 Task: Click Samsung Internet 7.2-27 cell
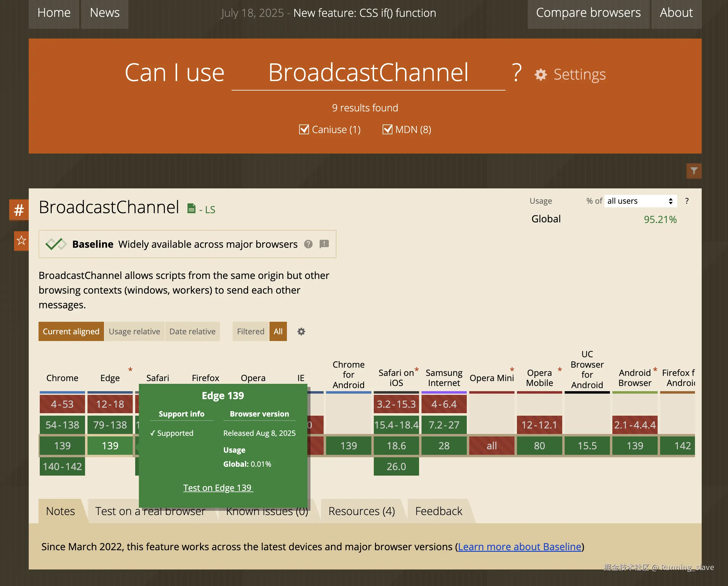[x=444, y=425]
